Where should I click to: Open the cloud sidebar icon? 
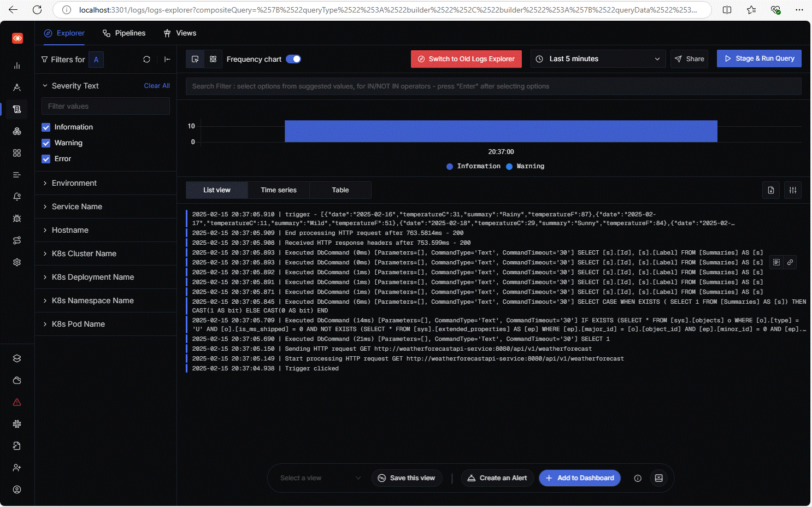click(x=17, y=380)
